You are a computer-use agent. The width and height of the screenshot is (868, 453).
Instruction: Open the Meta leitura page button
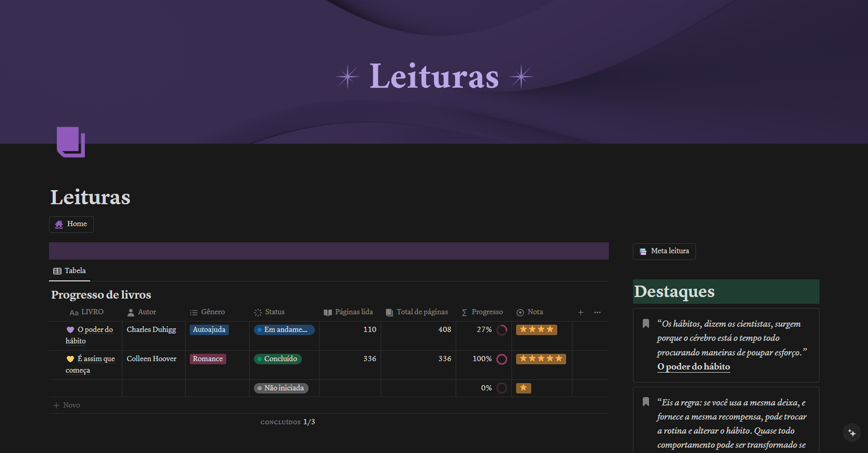click(x=664, y=251)
